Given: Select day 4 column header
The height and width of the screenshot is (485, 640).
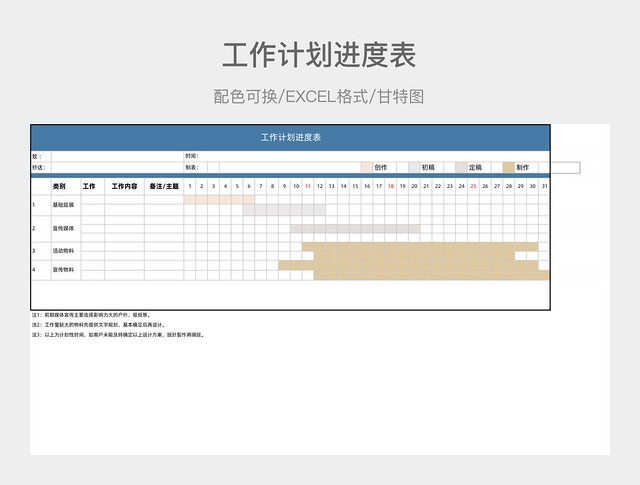Looking at the screenshot, I should pos(225,186).
